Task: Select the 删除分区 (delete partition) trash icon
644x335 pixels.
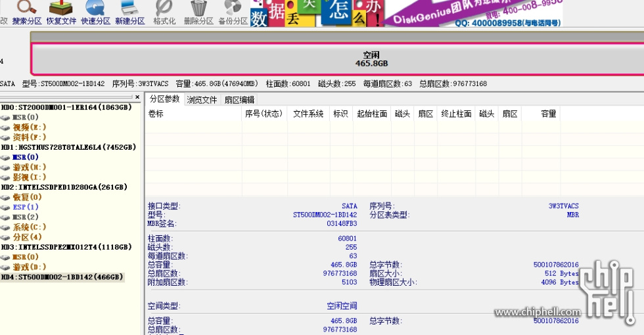Action: tap(198, 13)
